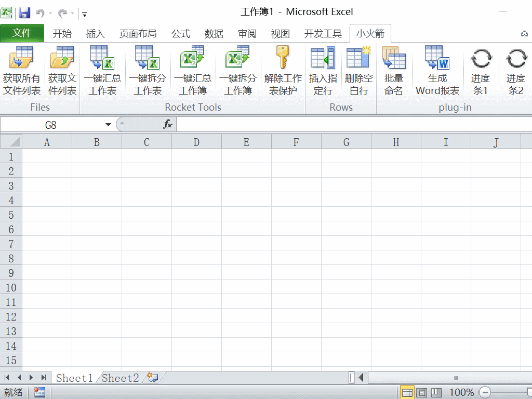Screen dimensions: 532x399
Task: Minimize the ribbon with caret icon
Action: (525, 34)
